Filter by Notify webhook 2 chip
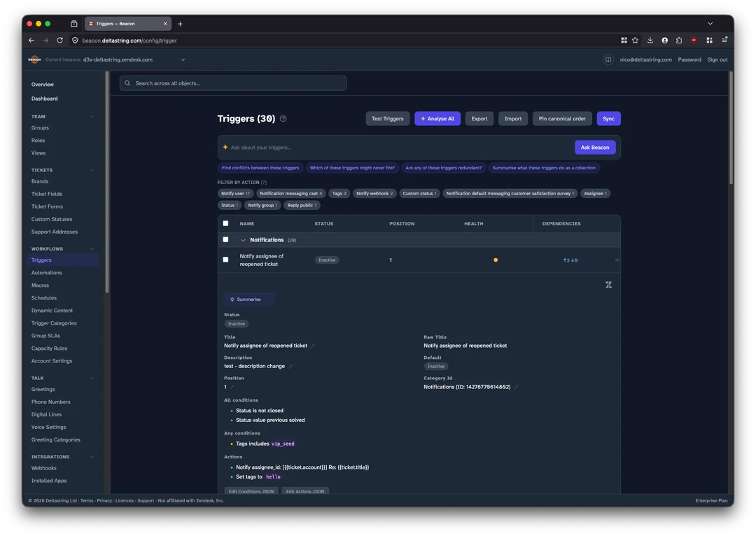756x536 pixels. click(x=374, y=193)
